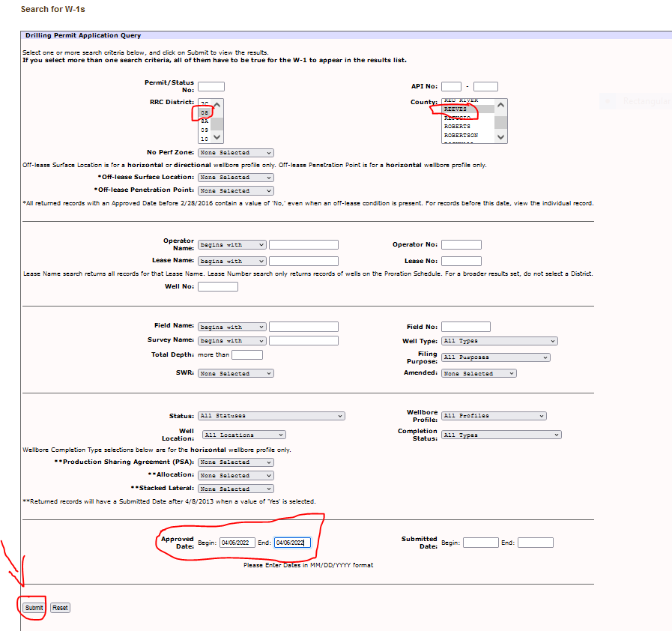Focus the Submitted Date Begin field
The height and width of the screenshot is (631, 672).
tap(481, 543)
